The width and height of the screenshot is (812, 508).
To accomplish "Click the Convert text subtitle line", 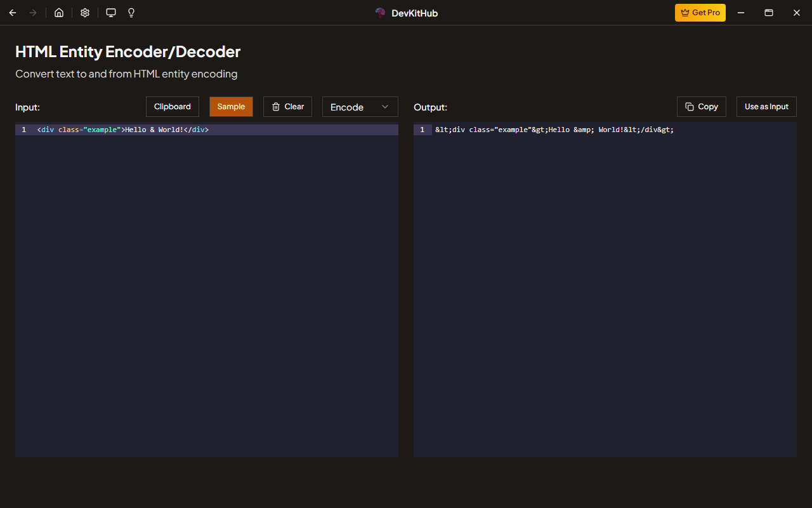I will click(126, 74).
